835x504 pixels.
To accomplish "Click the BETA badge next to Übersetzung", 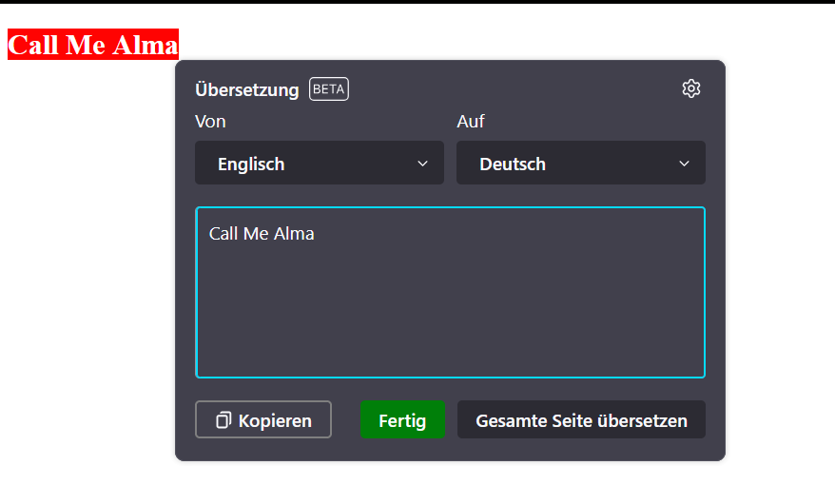I will coord(328,89).
